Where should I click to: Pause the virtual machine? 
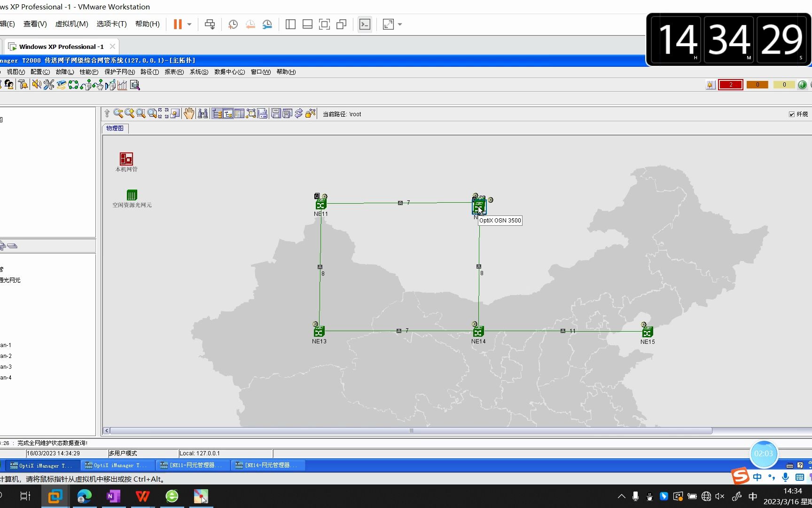[178, 24]
